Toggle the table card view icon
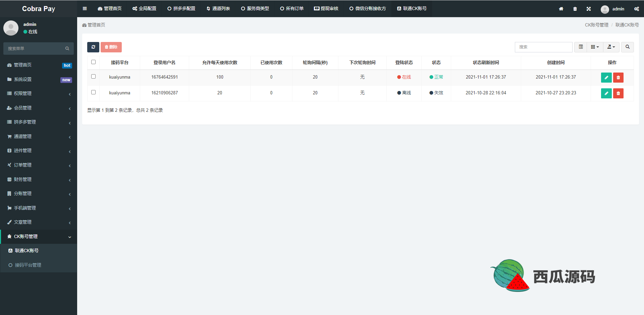Viewport: 644px width, 315px height. [581, 47]
